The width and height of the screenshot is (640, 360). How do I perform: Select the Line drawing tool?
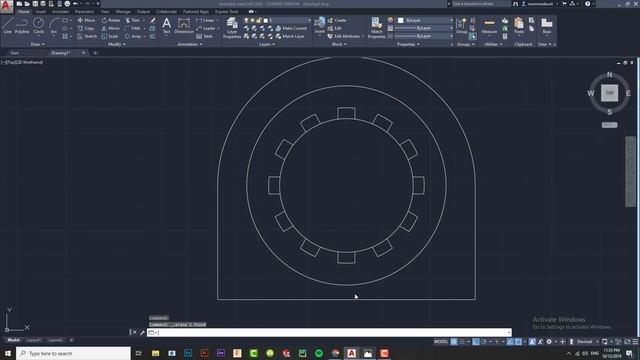(8, 25)
